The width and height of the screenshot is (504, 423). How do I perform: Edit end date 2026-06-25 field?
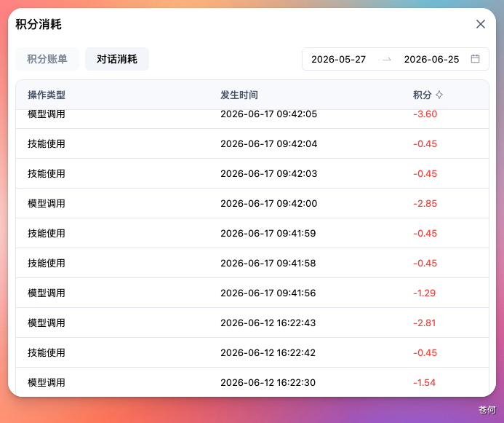431,59
